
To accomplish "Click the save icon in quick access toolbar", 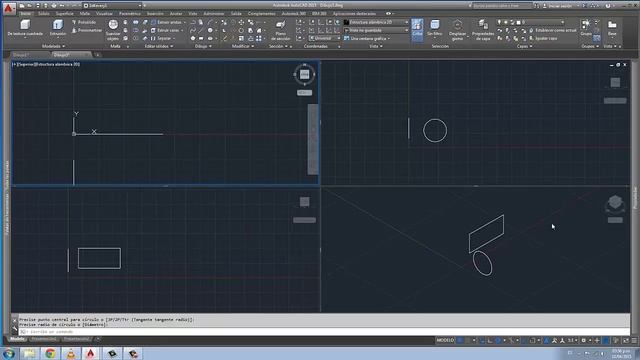I will pos(37,6).
